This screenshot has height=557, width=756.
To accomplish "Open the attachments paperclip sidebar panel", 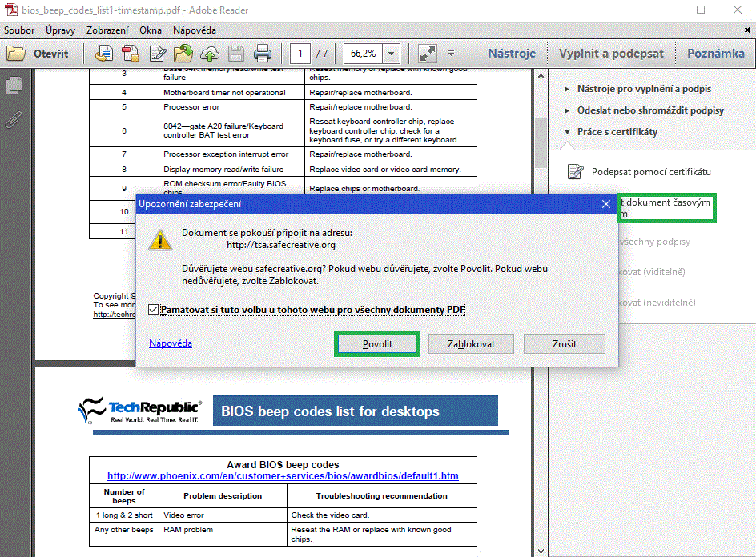I will 14,119.
